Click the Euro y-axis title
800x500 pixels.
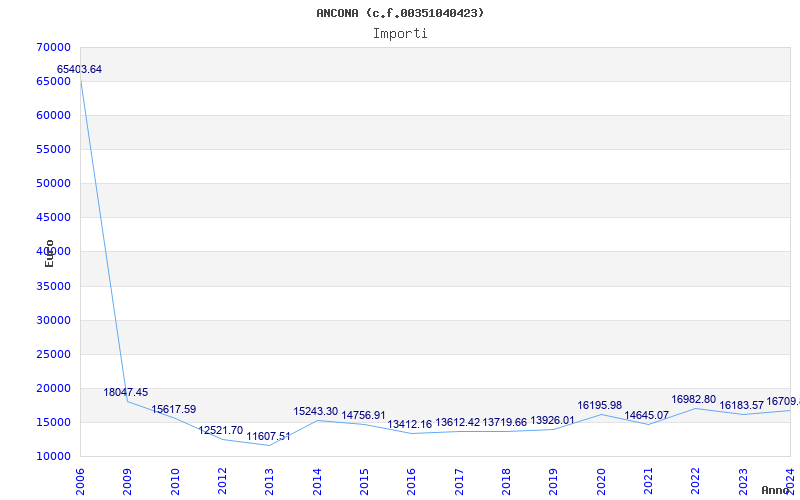coord(49,253)
